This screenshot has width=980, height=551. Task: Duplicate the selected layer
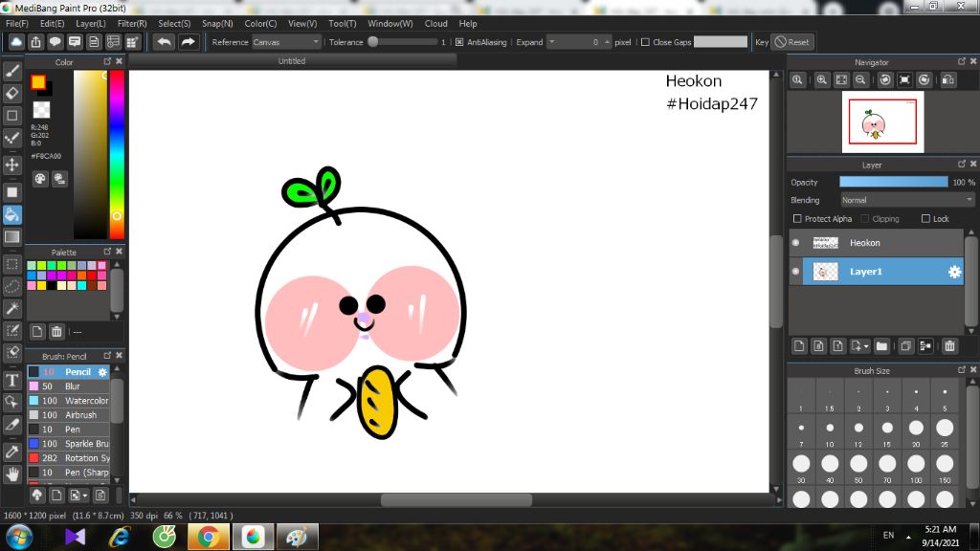tap(905, 346)
